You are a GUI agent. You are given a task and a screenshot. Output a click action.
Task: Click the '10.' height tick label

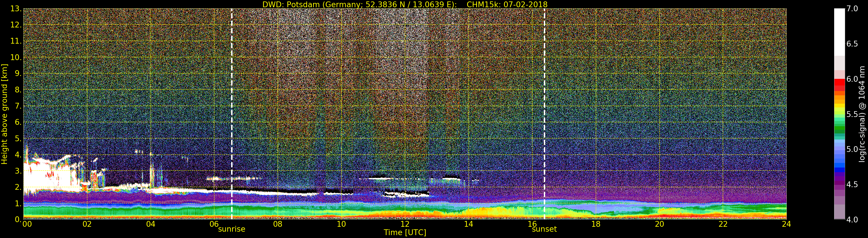16,57
